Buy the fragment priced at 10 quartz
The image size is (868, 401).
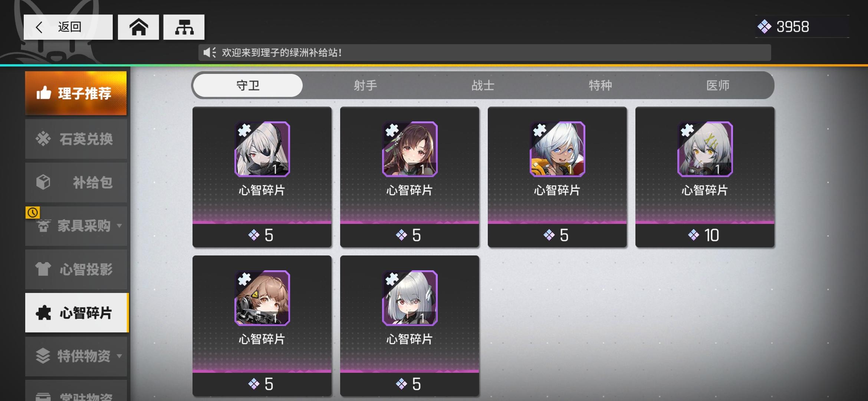coord(705,235)
